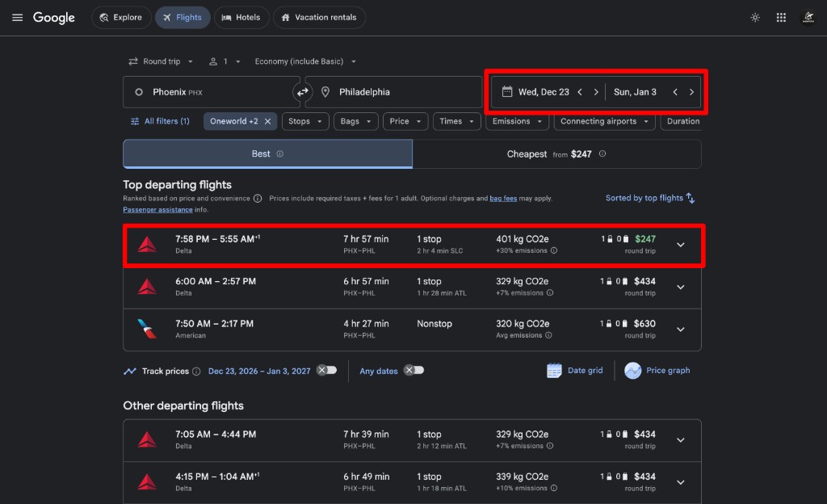Show info on ranking by price and convenience
This screenshot has width=827, height=504.
click(258, 199)
